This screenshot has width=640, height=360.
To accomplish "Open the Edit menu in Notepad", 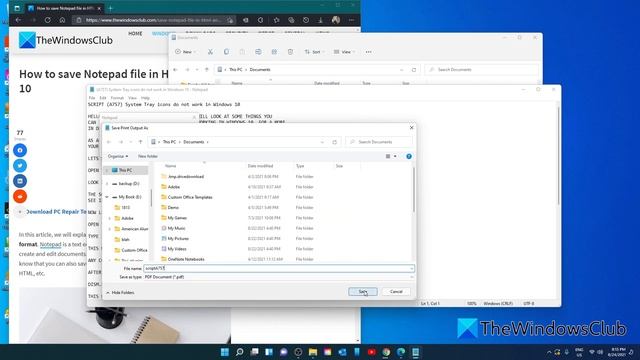I will pos(103,98).
